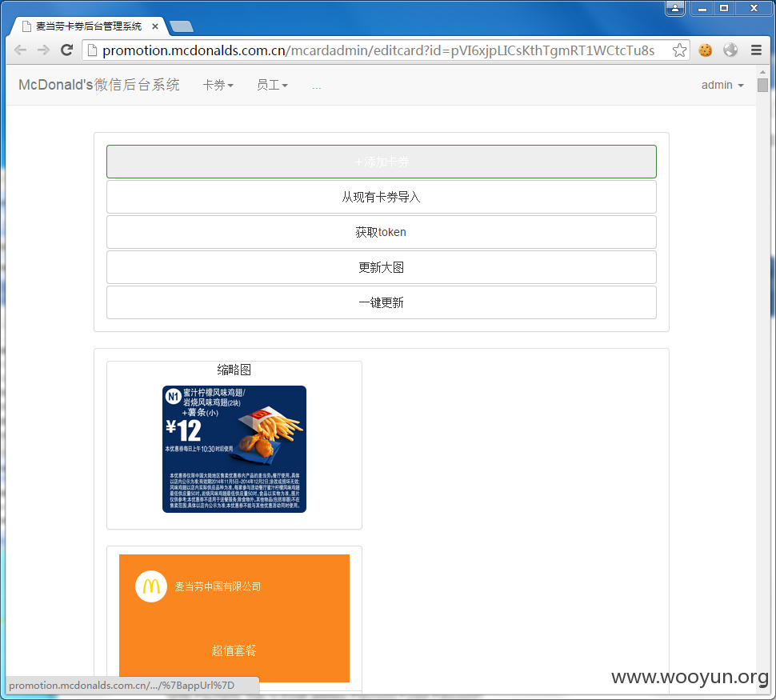This screenshot has height=700, width=776.
Task: Go back using the browser back arrow
Action: 20,50
